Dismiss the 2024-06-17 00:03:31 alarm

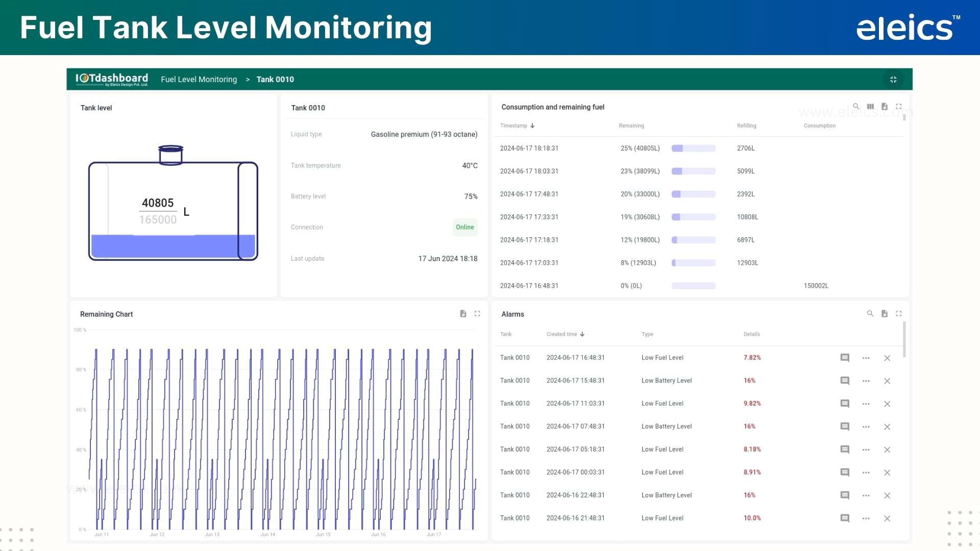887,473
